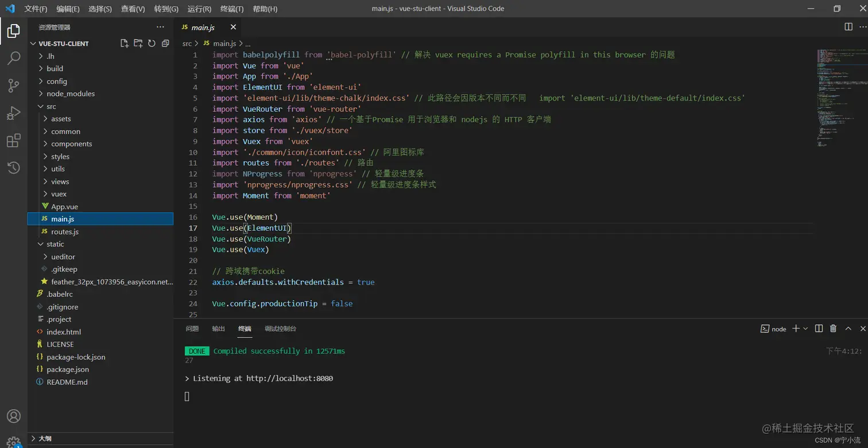Click line number 17 in the gutter
The height and width of the screenshot is (448, 868).
click(193, 228)
